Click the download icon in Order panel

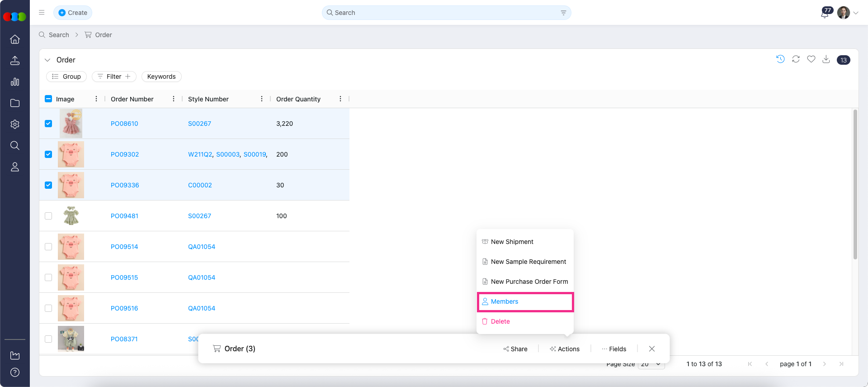(826, 59)
